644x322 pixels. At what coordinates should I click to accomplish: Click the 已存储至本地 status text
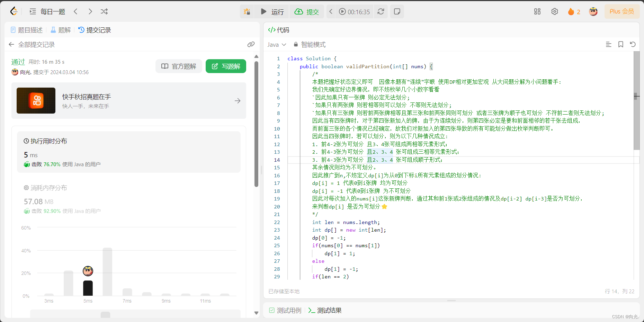(x=284, y=291)
